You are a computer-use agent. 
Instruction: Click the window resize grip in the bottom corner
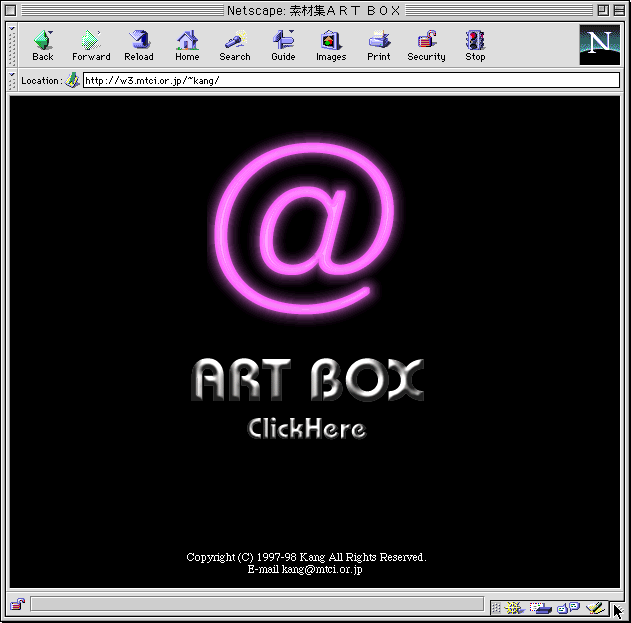coord(617,609)
